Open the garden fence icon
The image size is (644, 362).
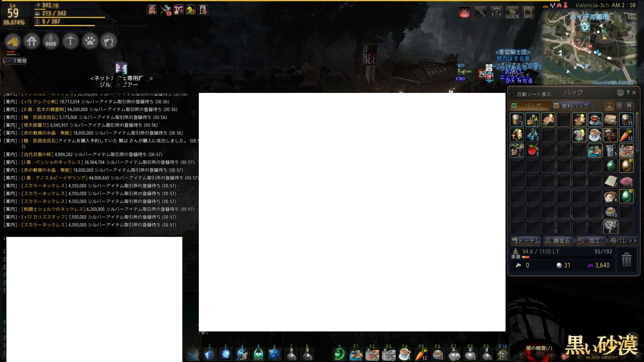[51, 41]
